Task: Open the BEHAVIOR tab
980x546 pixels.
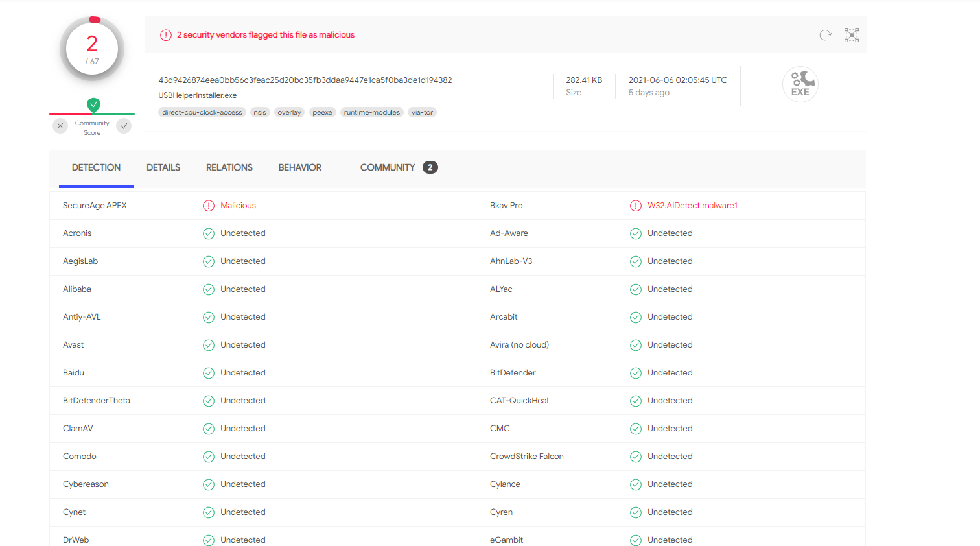Action: click(x=299, y=167)
